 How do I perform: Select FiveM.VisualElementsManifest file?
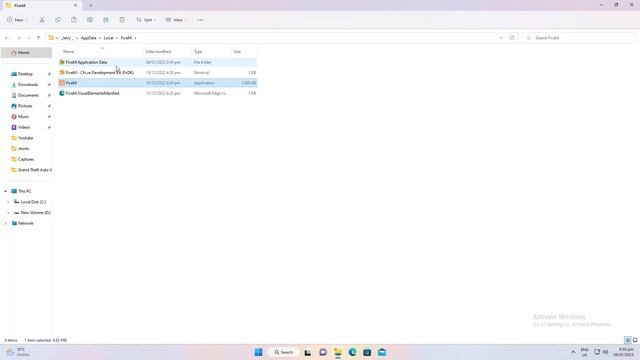point(158,93)
